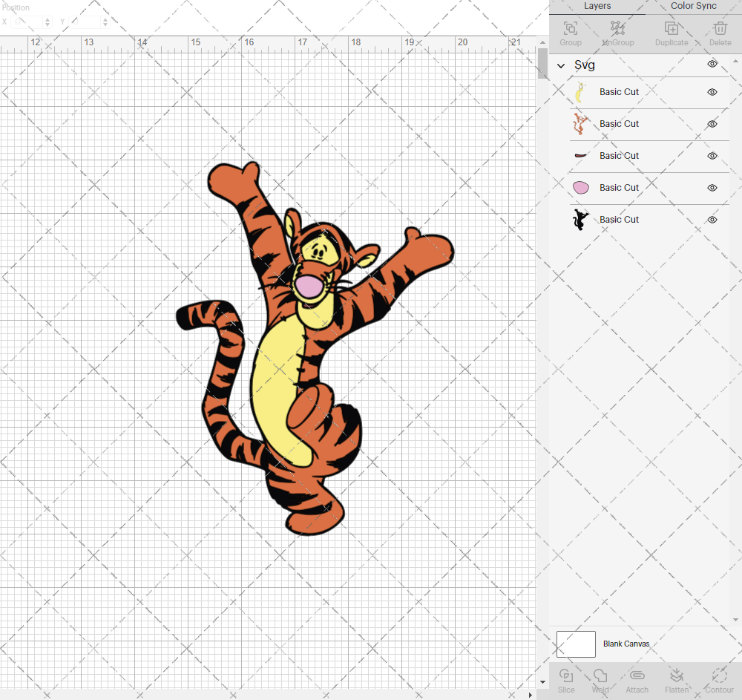Click the Delete trash icon

click(720, 28)
